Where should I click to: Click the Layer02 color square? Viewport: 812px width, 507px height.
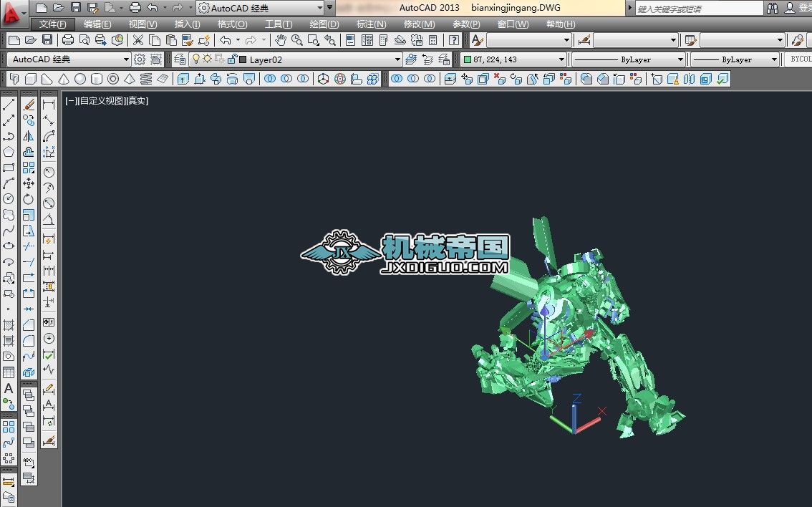coord(243,59)
